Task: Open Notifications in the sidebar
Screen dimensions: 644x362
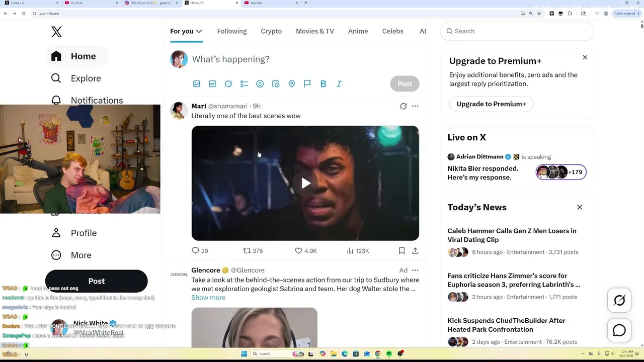Action: (87, 100)
